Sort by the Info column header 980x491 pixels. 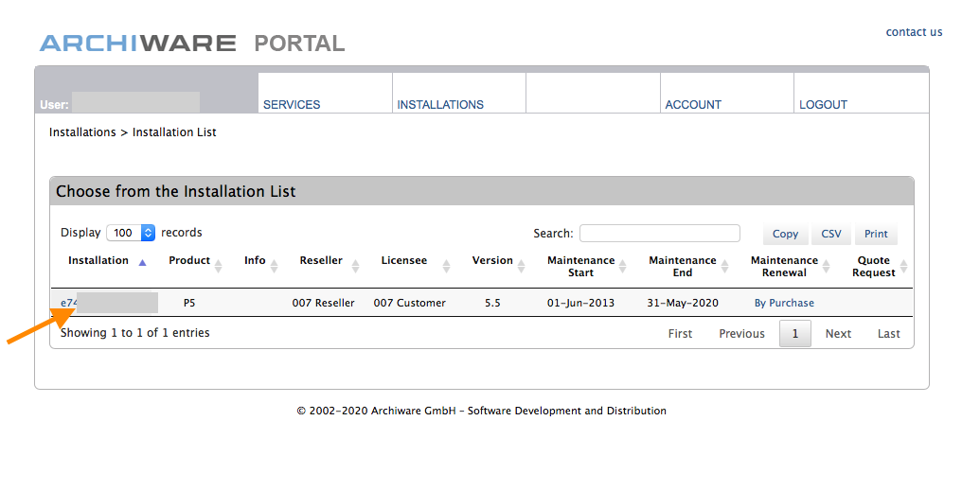click(255, 260)
